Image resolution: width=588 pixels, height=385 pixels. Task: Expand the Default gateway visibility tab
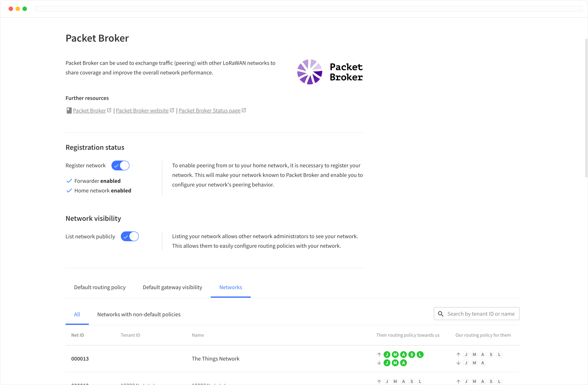click(172, 287)
